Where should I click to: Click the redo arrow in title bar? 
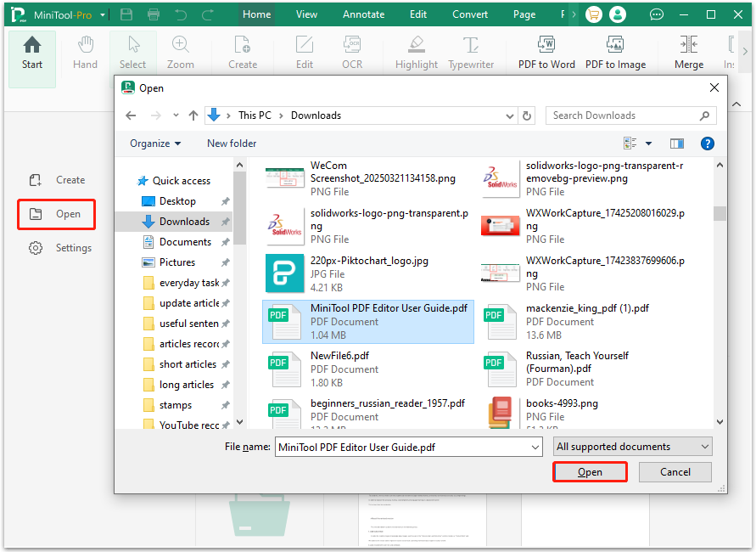[207, 15]
